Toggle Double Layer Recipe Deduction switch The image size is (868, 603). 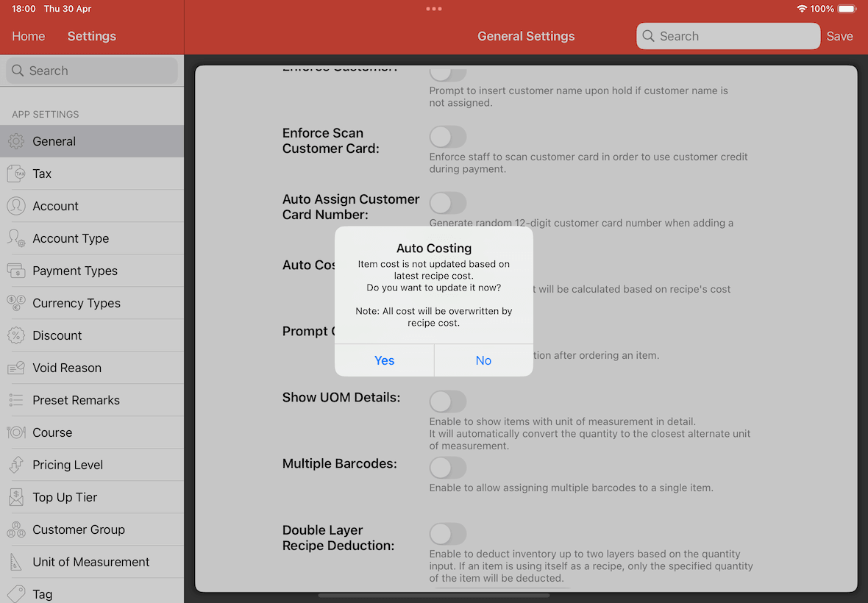(448, 534)
